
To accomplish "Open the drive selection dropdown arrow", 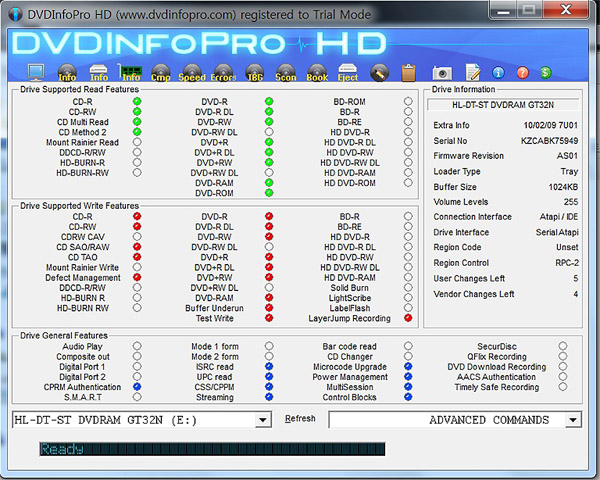I will 262,420.
